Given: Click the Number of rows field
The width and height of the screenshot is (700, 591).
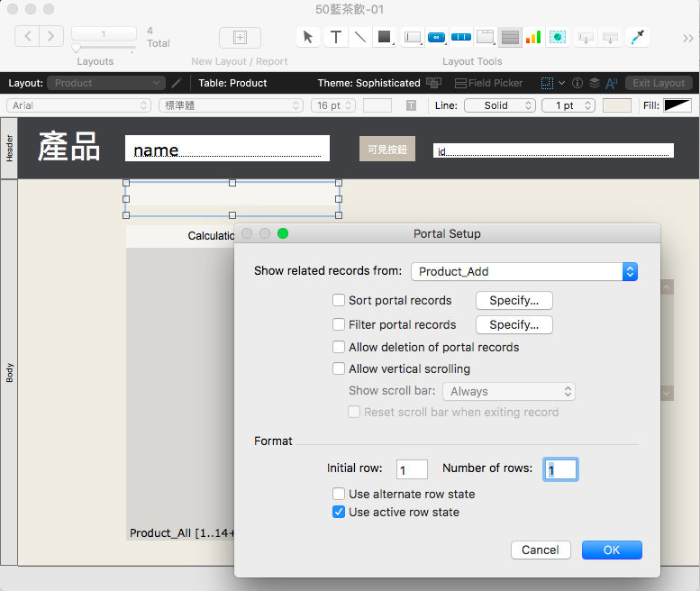Looking at the screenshot, I should click(560, 469).
